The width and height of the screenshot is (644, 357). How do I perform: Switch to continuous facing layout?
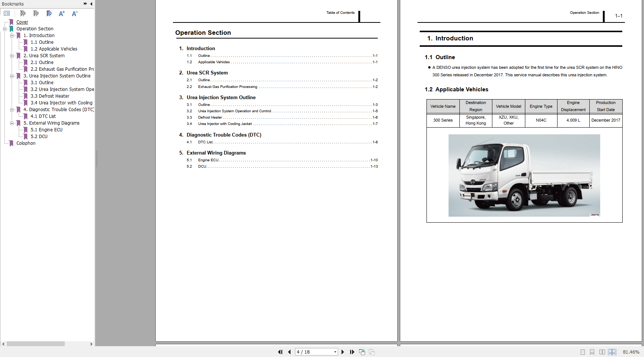(x=612, y=352)
